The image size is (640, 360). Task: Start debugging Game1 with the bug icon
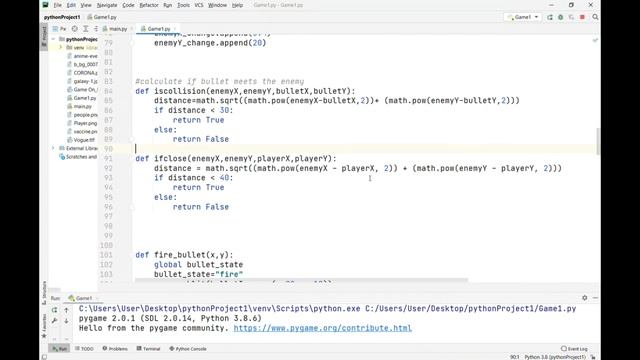coord(560,17)
